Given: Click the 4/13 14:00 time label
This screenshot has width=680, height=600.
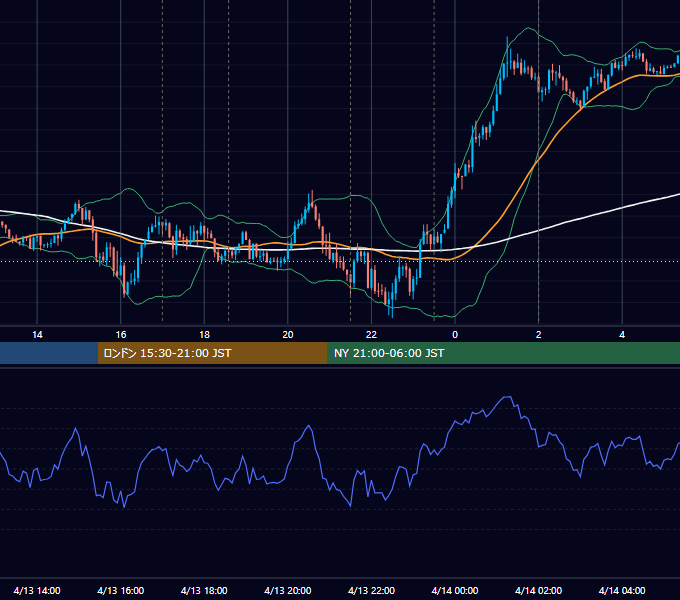Looking at the screenshot, I should coord(37,590).
